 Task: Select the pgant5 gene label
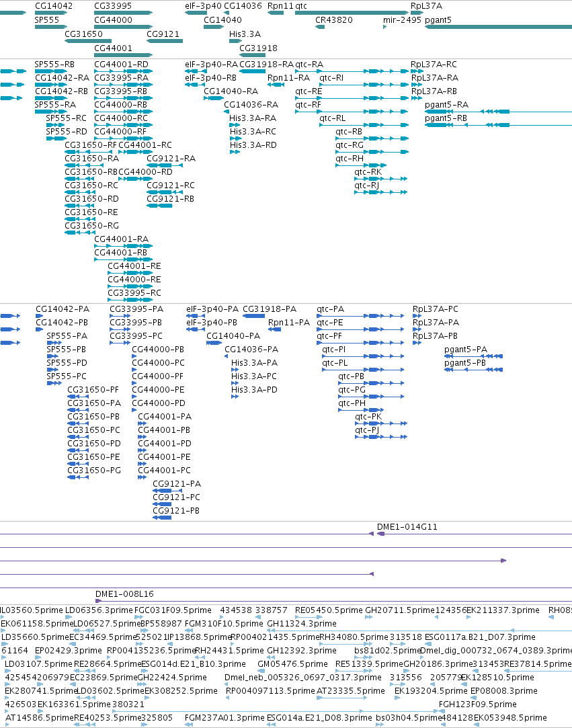coord(438,20)
